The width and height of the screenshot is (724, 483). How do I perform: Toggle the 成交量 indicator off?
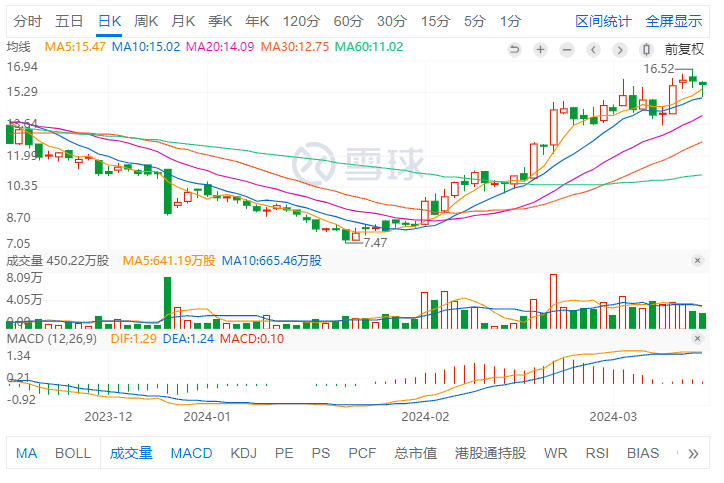click(131, 453)
